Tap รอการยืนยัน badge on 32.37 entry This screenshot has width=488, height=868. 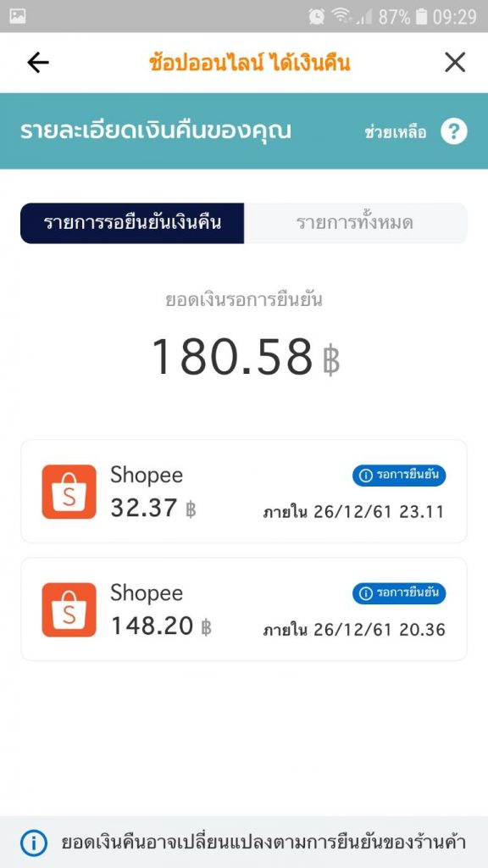(399, 475)
